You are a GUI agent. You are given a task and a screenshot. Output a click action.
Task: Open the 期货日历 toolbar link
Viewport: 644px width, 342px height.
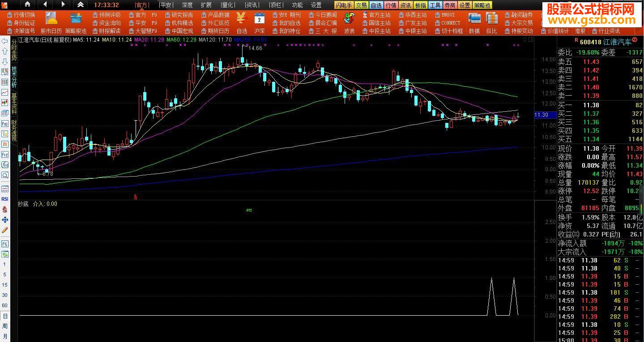click(215, 31)
